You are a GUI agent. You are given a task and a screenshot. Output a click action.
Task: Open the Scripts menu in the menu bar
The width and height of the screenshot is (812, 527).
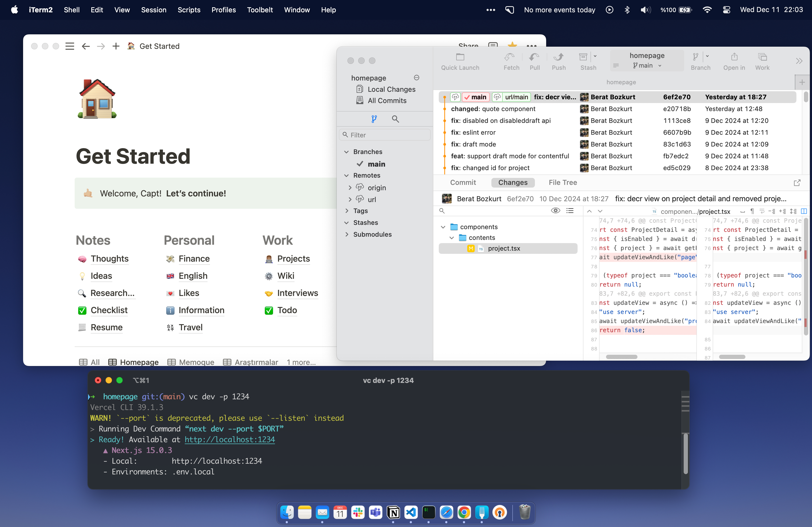click(189, 10)
